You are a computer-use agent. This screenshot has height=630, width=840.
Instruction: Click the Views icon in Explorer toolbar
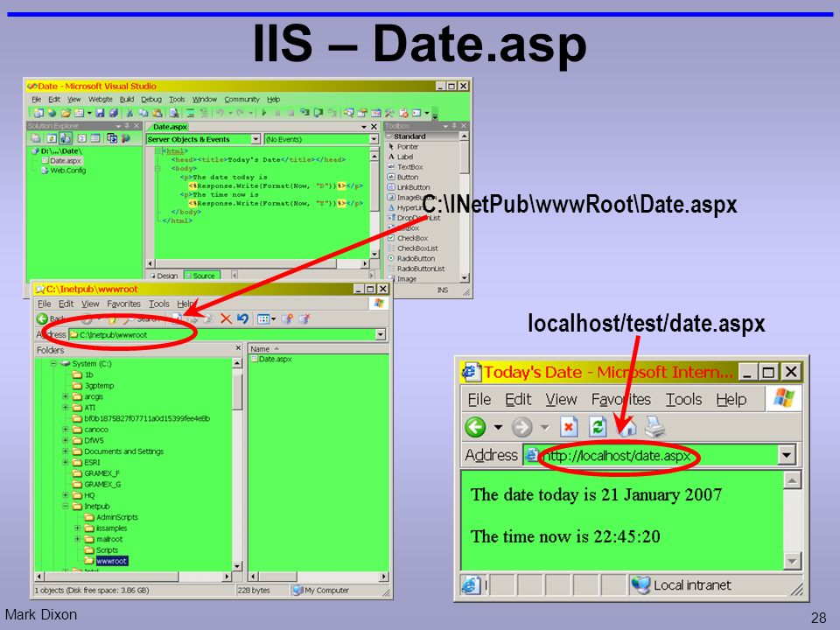click(263, 319)
